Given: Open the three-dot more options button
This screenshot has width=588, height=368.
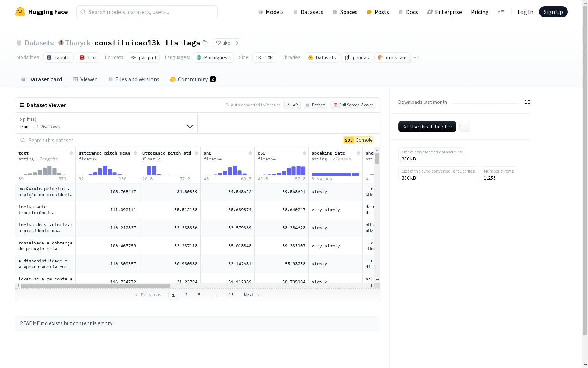Looking at the screenshot, I should tap(465, 127).
